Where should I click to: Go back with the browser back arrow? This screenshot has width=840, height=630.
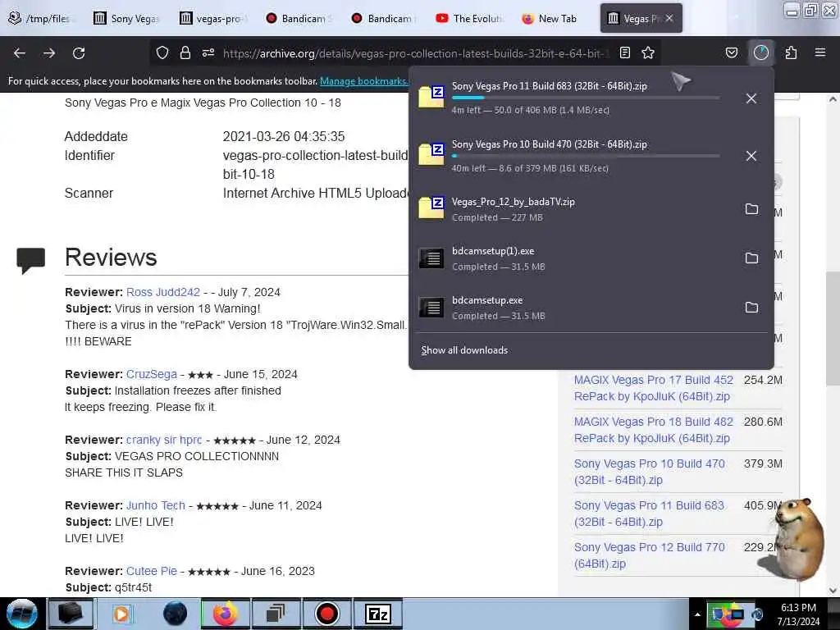[x=20, y=53]
